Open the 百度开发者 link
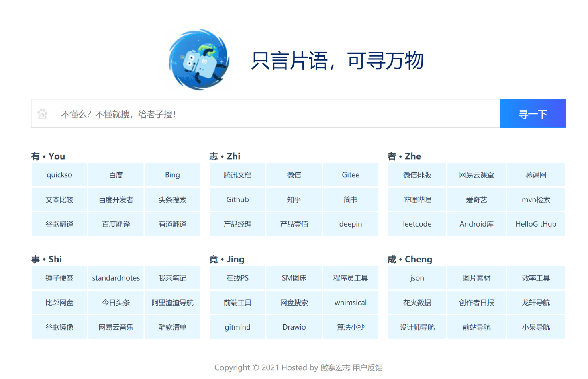Screen dimensions: 588x379 [x=116, y=200]
